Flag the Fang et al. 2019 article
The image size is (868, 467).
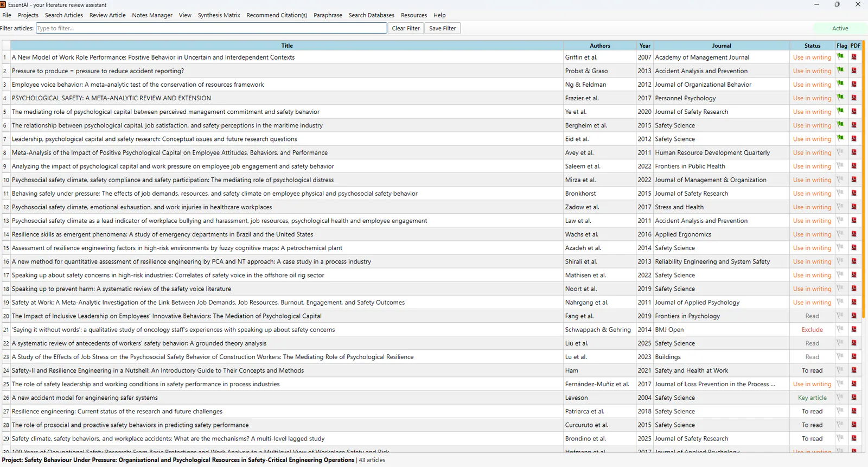840,315
